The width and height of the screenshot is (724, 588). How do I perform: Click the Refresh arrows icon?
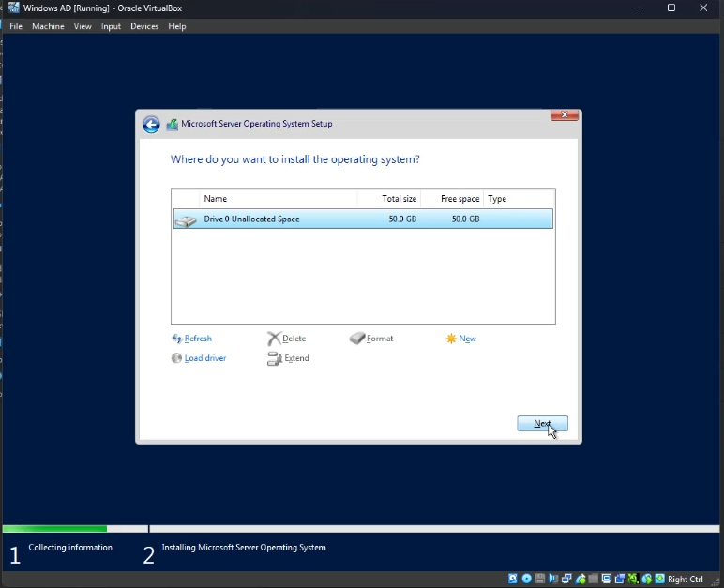click(177, 339)
